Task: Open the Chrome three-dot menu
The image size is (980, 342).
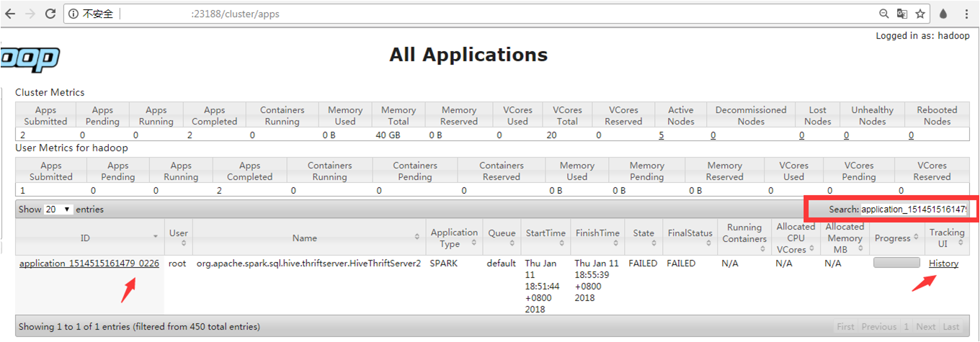Action: point(966,14)
